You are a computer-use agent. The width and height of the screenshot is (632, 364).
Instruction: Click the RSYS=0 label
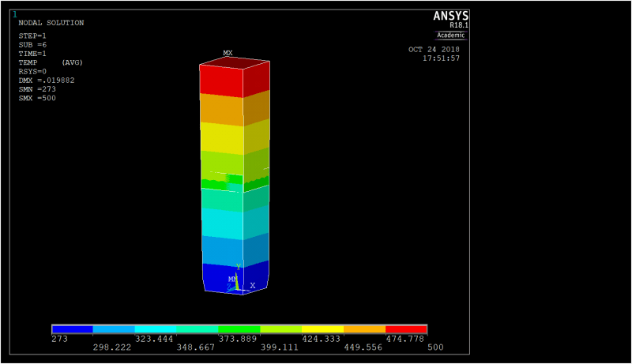pyautogui.click(x=32, y=71)
